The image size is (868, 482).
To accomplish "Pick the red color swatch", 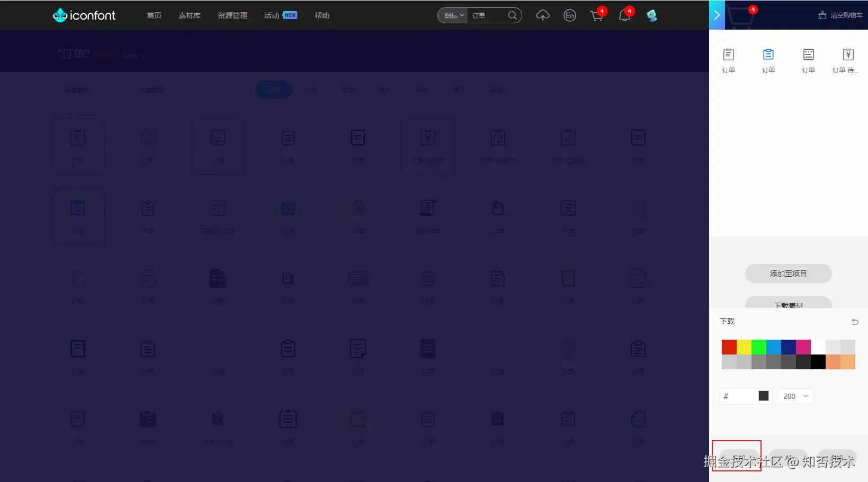I will [729, 347].
